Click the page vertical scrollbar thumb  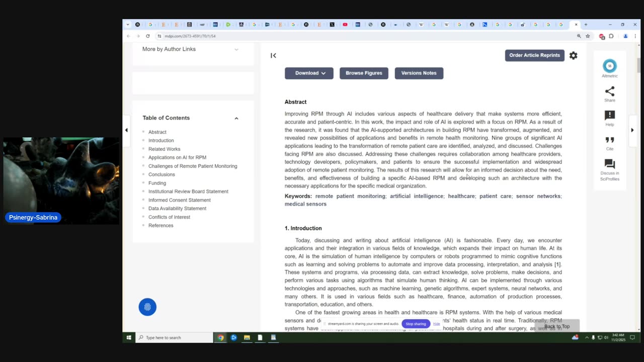tap(640, 65)
